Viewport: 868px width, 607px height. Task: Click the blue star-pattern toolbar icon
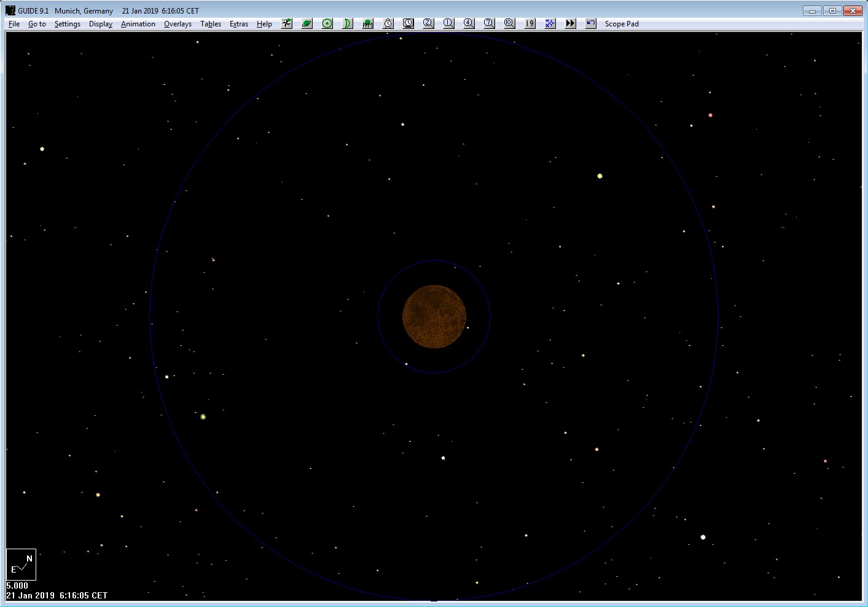550,23
